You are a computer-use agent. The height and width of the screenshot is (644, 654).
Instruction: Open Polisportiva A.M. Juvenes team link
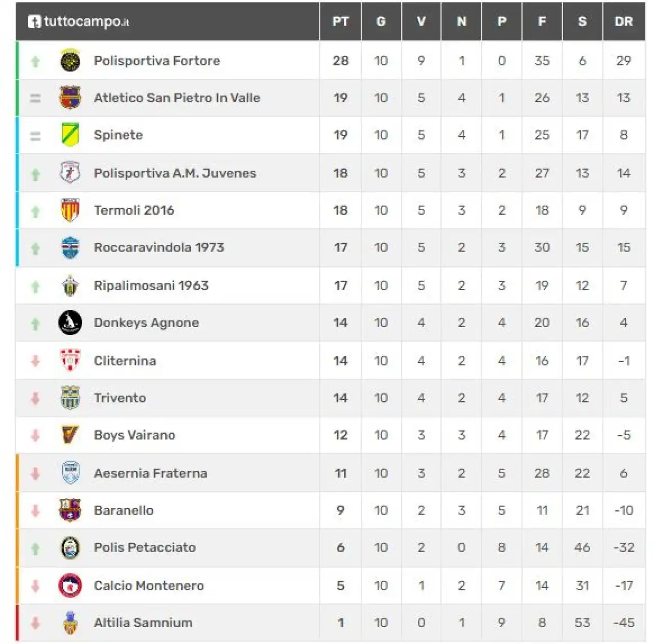(175, 173)
